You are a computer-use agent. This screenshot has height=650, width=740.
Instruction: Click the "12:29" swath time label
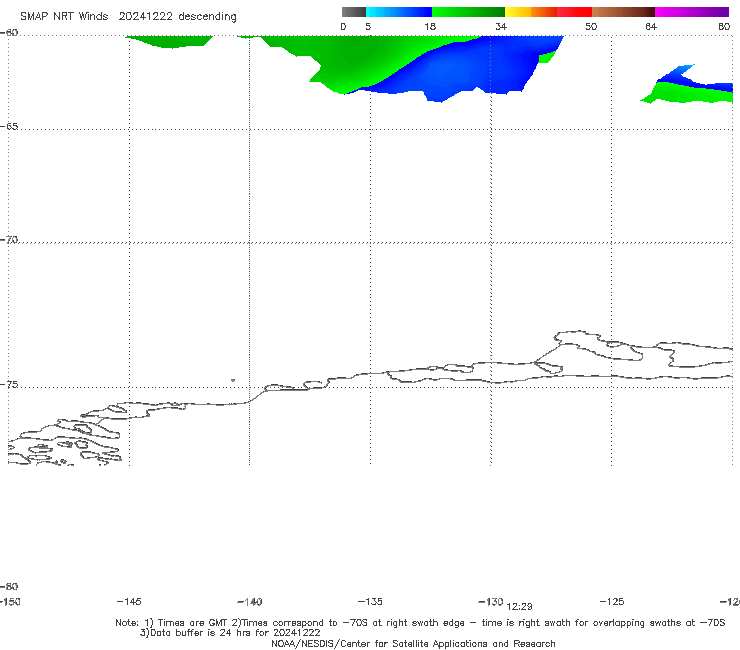[520, 607]
